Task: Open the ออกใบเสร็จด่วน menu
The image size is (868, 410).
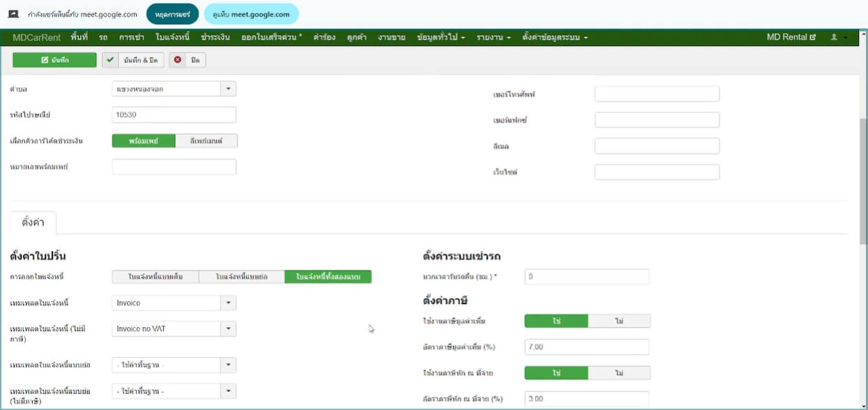Action: [271, 37]
